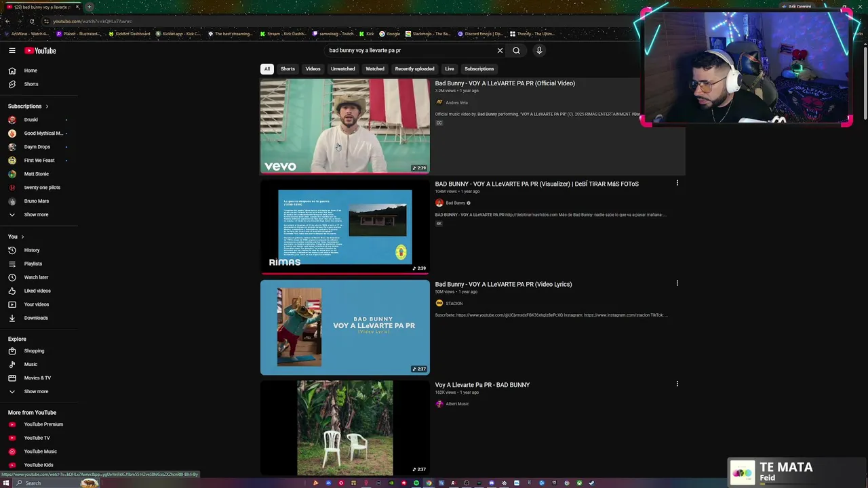The width and height of the screenshot is (868, 488).
Task: Open the Google bookmark
Action: (x=390, y=34)
